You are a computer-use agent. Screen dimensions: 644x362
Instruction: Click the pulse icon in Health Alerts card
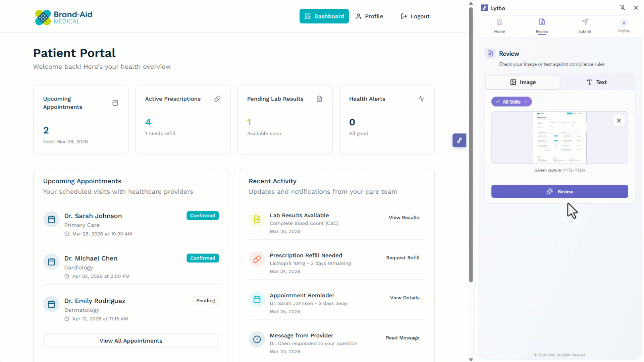click(421, 99)
